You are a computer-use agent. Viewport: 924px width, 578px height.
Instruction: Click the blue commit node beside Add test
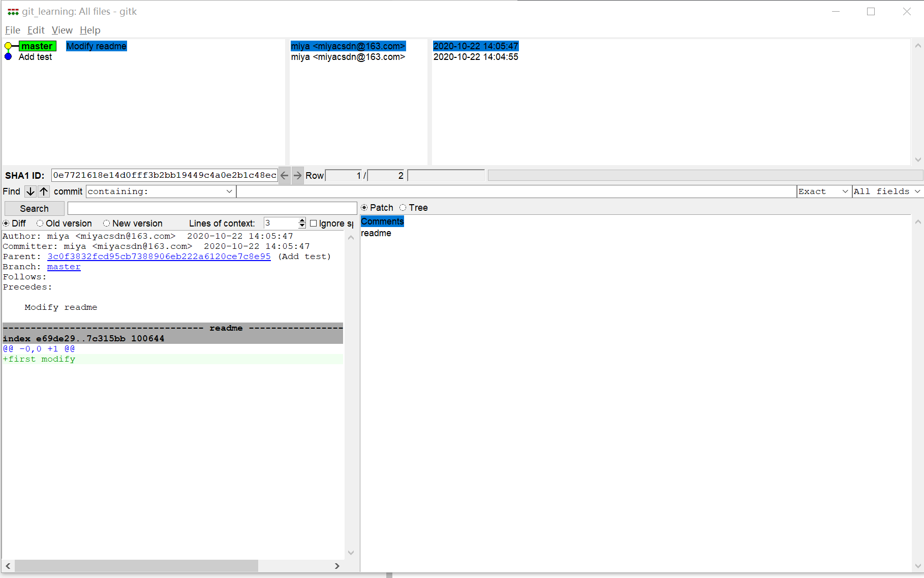8,57
